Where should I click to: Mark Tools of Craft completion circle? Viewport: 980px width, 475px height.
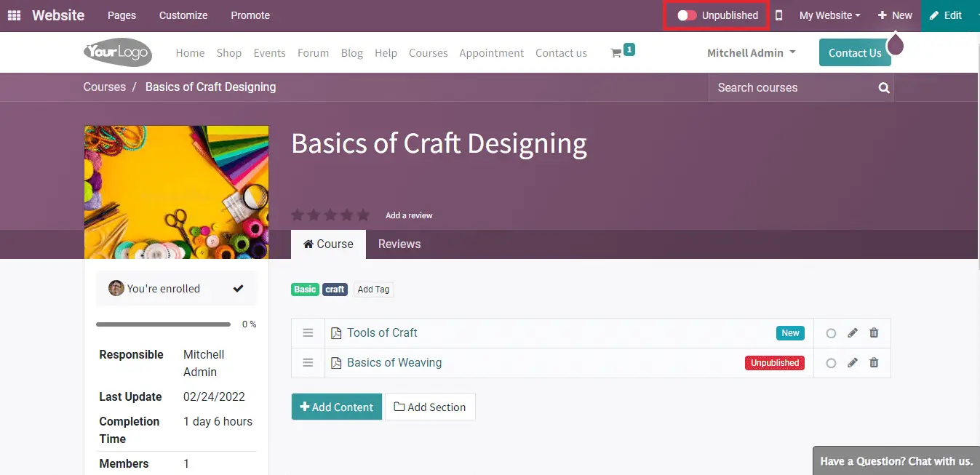point(831,334)
